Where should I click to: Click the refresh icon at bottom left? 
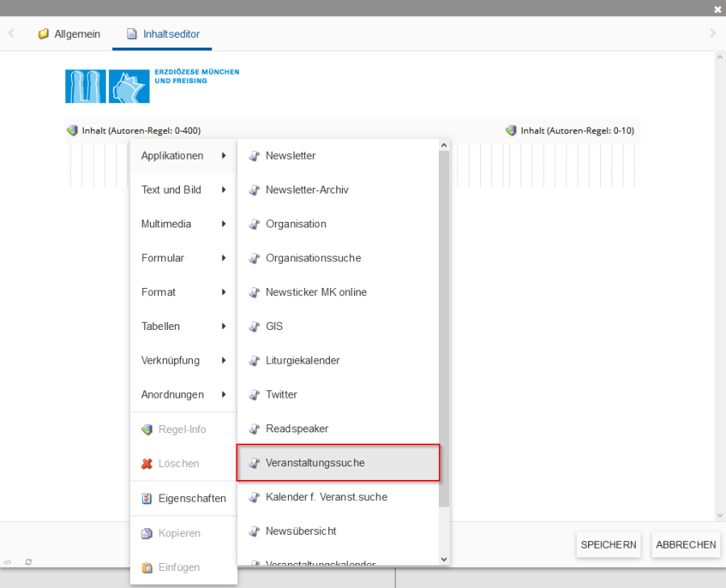pyautogui.click(x=29, y=561)
